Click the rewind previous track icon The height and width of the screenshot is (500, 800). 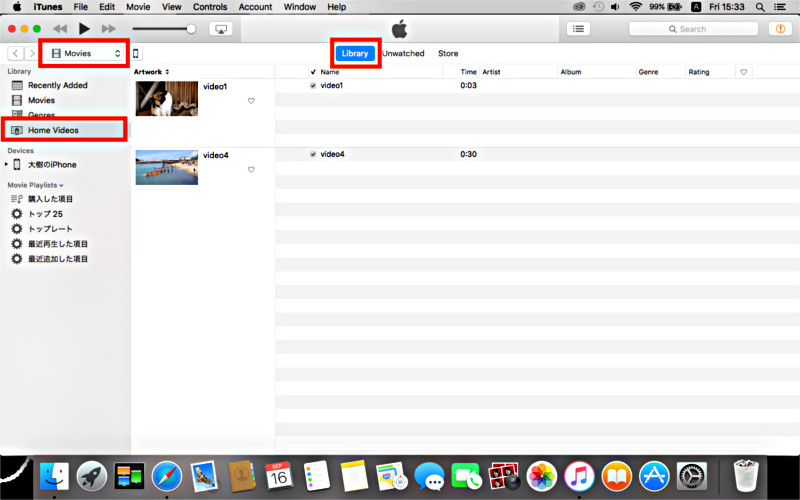(59, 29)
